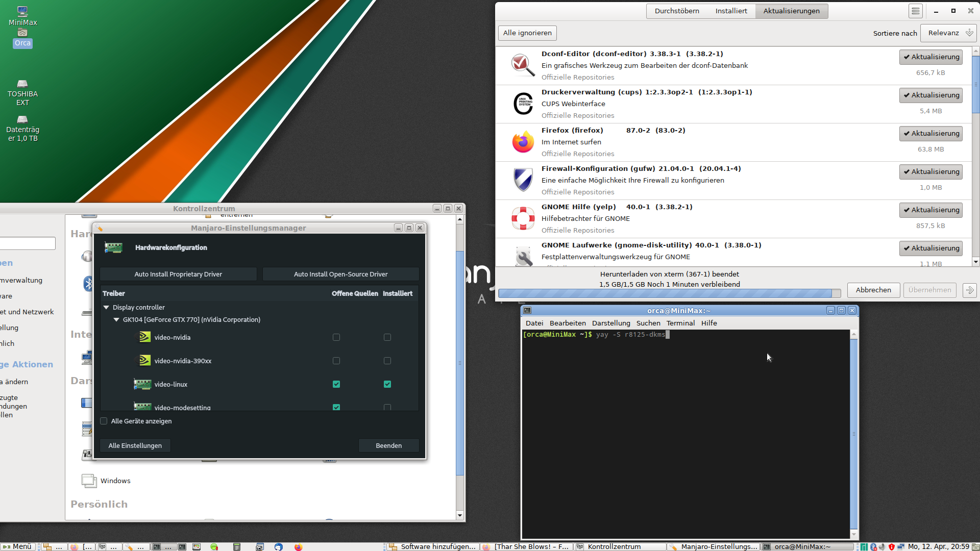Toggle Aktualisierung for Dconf-Editor
The height and width of the screenshot is (551, 980).
point(931,57)
